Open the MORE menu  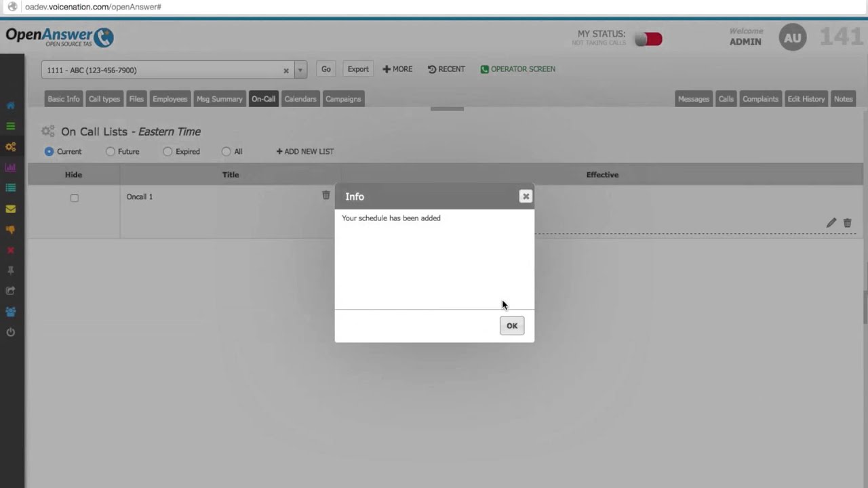tap(397, 69)
